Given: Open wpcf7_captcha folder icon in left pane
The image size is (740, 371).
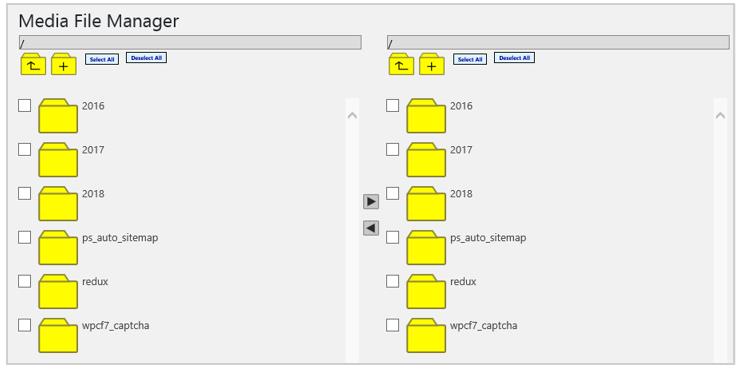Looking at the screenshot, I should [x=58, y=335].
